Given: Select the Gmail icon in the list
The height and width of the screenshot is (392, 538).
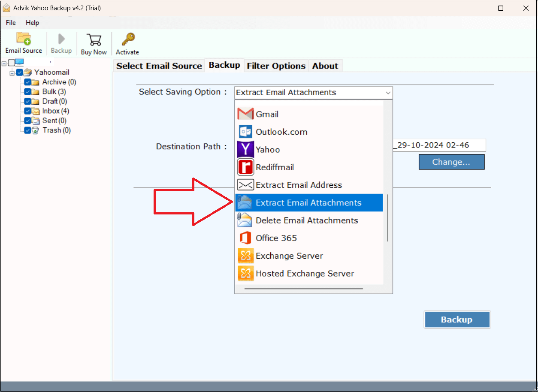Looking at the screenshot, I should pos(245,114).
